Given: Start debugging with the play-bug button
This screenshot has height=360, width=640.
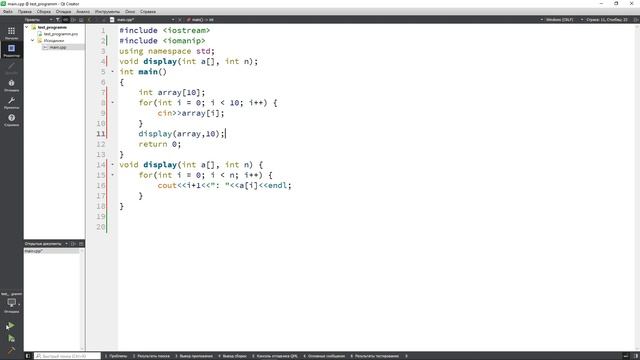Looking at the screenshot, I should [x=11, y=338].
